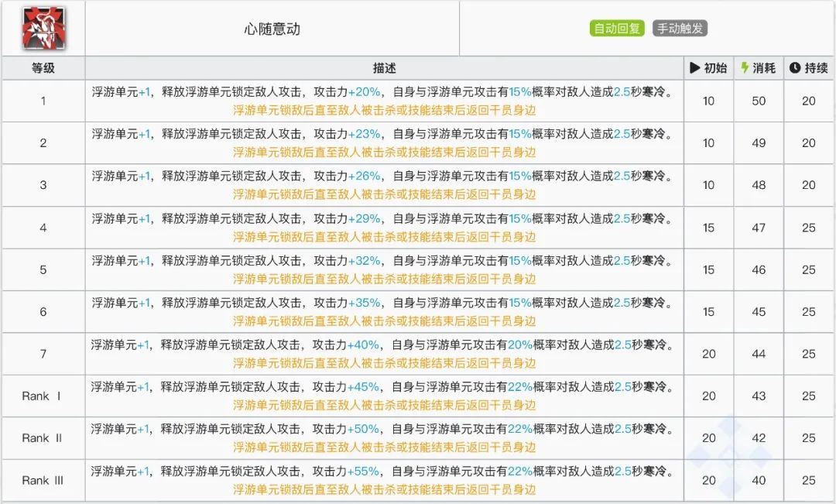Click SP cost 50 in level 1

click(759, 101)
